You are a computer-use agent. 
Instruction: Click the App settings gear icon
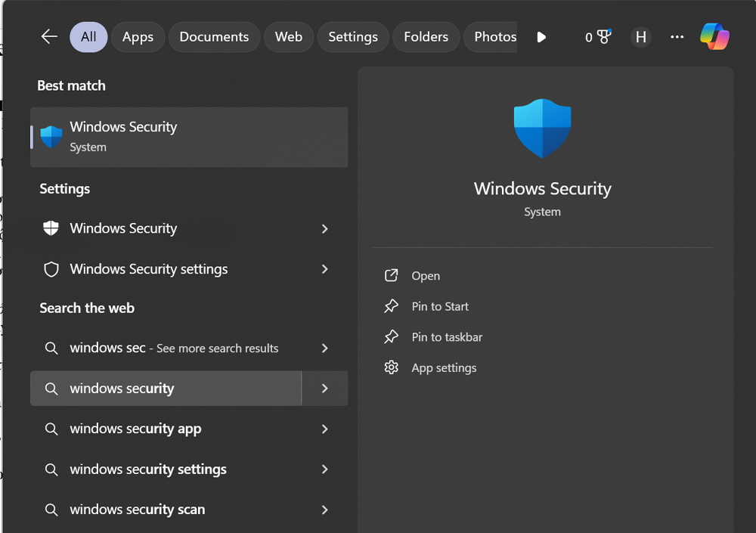coord(391,368)
